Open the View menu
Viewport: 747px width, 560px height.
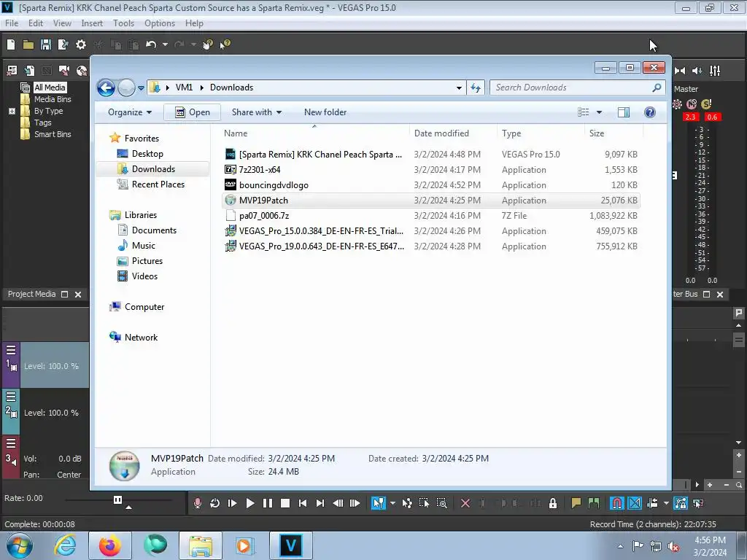pos(62,23)
